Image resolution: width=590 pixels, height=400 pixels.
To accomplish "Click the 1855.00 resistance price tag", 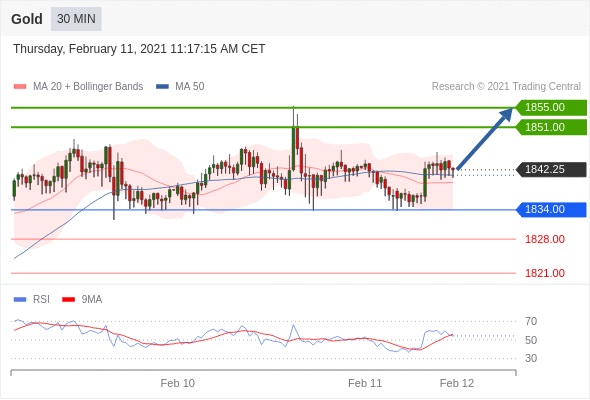I will point(551,108).
